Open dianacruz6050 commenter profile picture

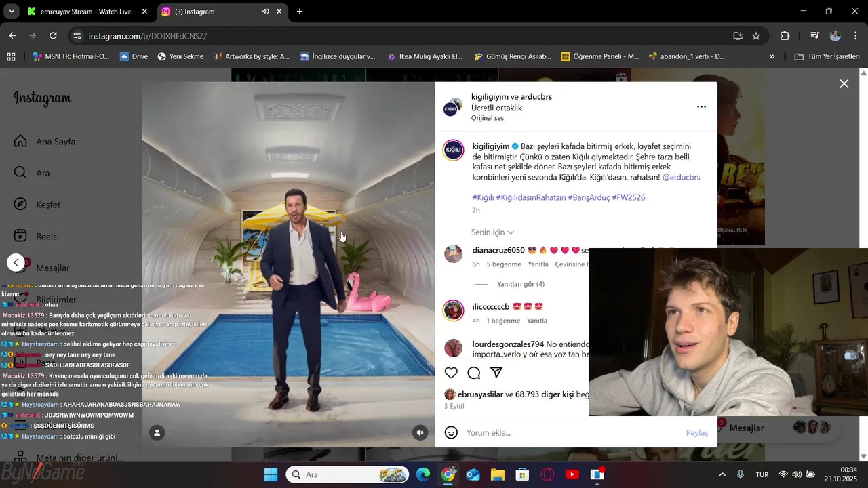[453, 254]
